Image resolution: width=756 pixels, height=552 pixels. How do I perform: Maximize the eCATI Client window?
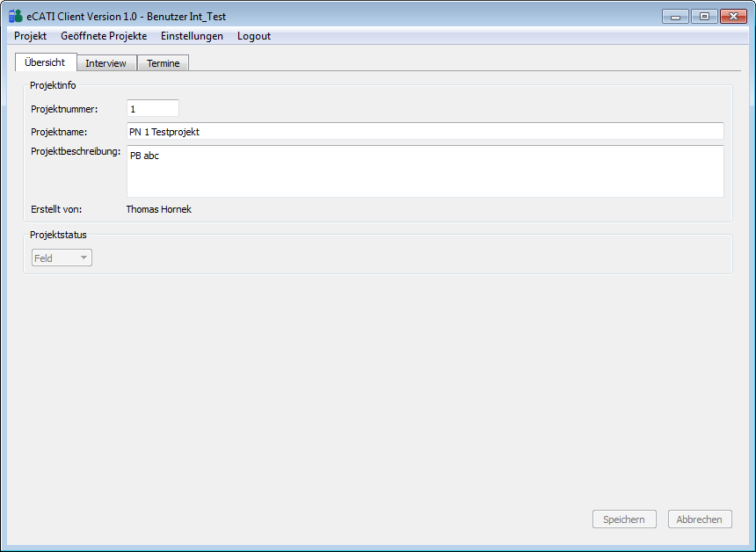click(x=703, y=16)
